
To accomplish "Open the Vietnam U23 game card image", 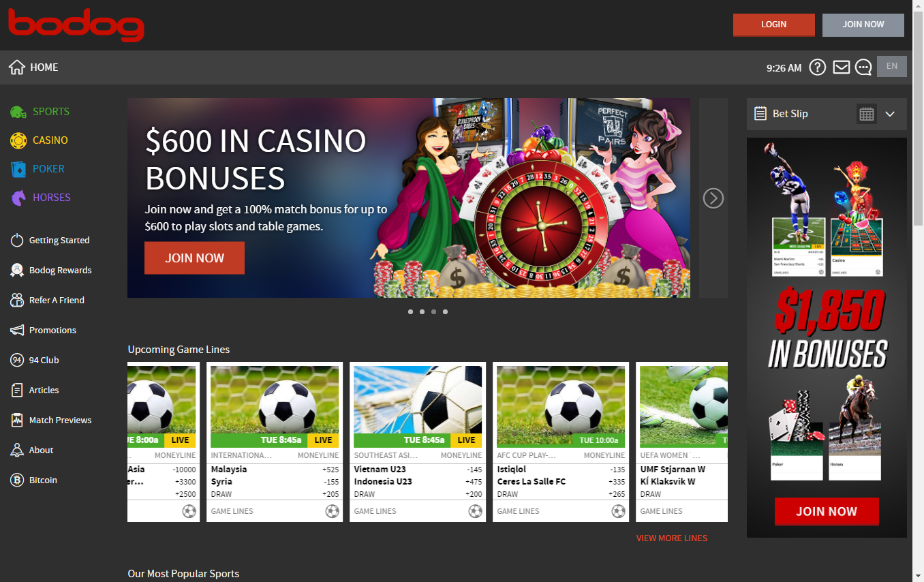I will [418, 406].
